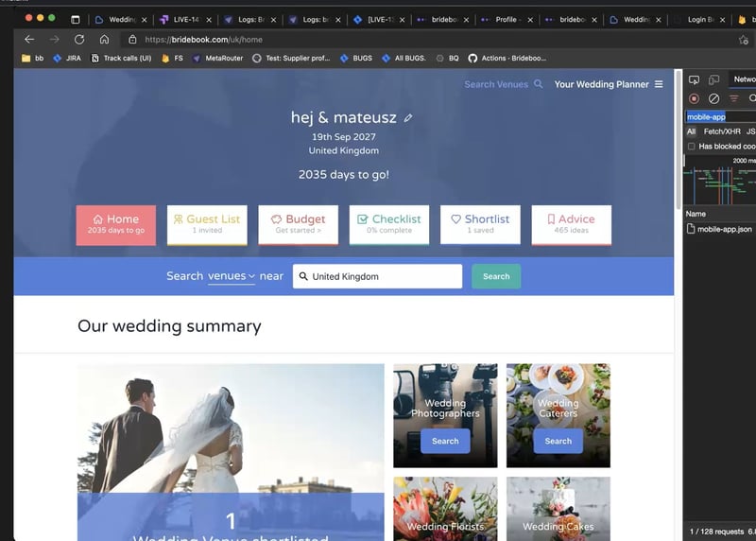Reload the page with the browser refresh icon
The width and height of the screenshot is (756, 541).
[79, 40]
